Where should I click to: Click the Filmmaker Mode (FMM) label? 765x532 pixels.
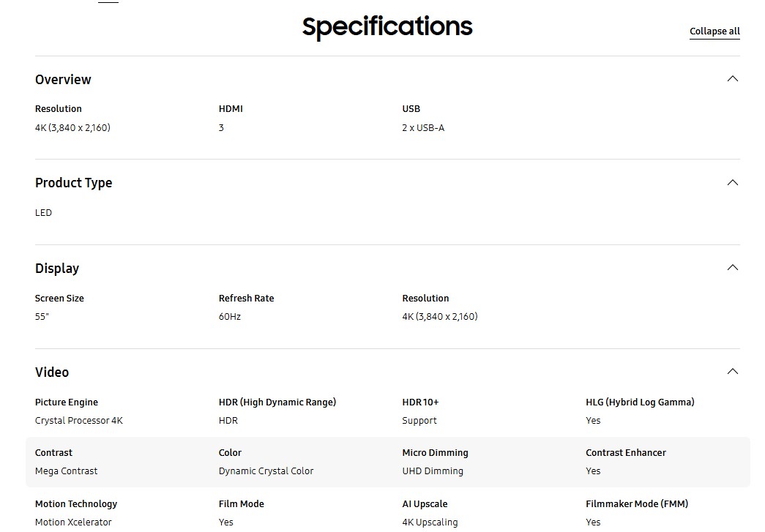click(637, 503)
